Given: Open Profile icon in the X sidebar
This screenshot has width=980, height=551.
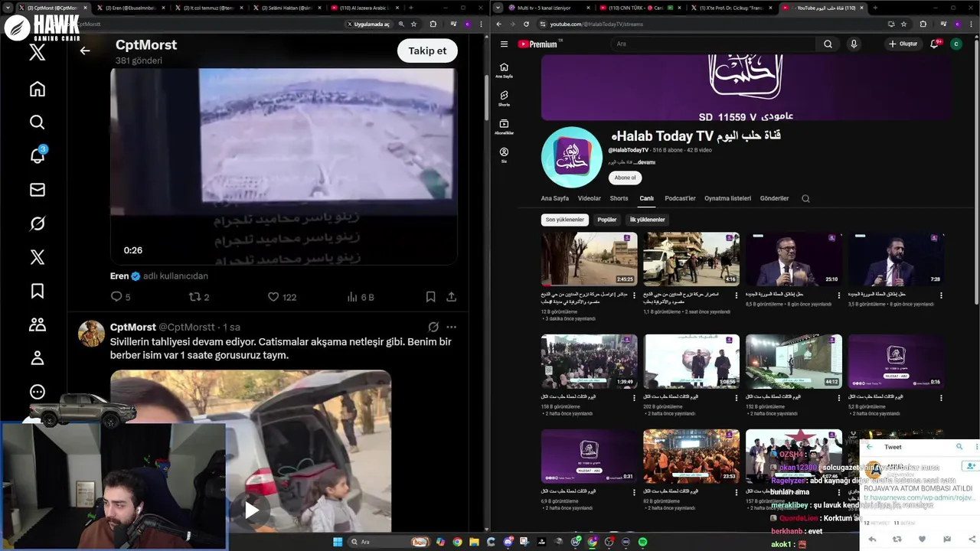Looking at the screenshot, I should point(37,358).
